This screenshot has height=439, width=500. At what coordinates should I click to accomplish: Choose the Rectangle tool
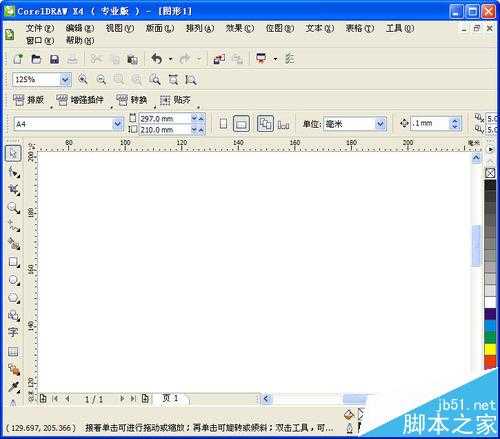click(13, 262)
